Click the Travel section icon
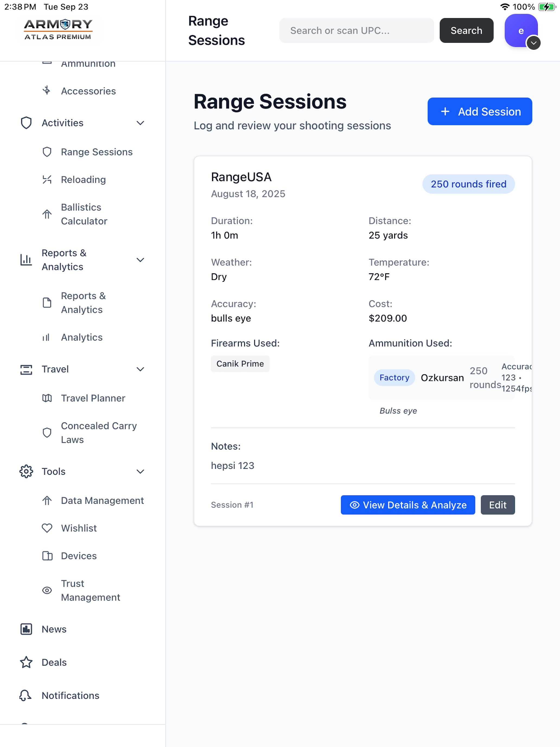 click(26, 369)
